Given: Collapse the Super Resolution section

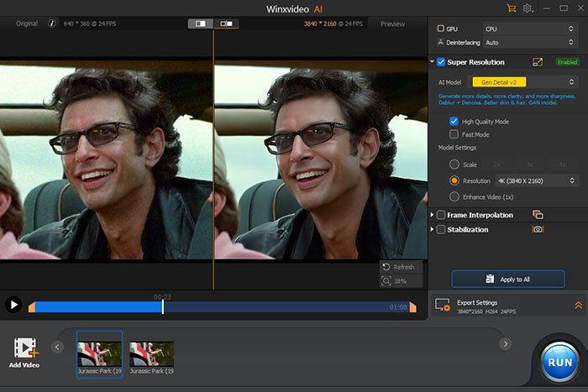Looking at the screenshot, I should 432,61.
